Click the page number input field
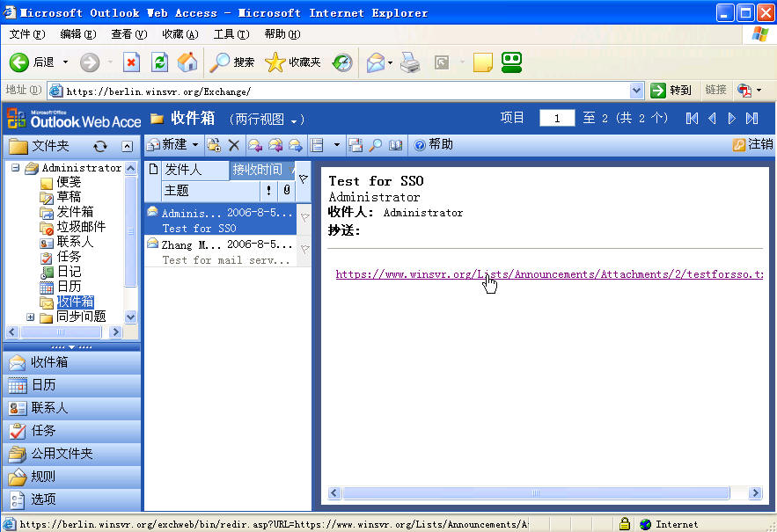The width and height of the screenshot is (777, 532). pyautogui.click(x=557, y=118)
